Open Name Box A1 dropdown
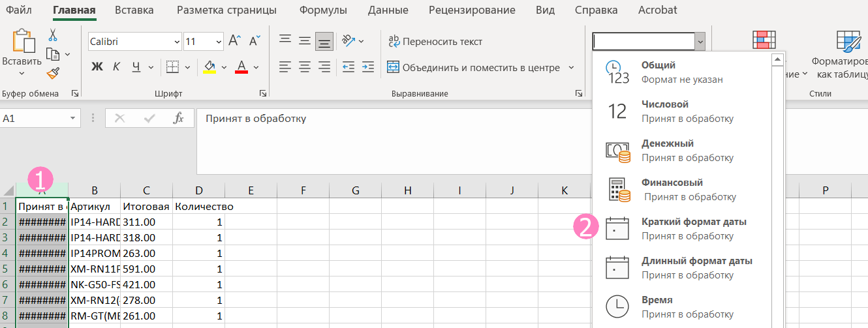The height and width of the screenshot is (328, 868). coord(73,119)
